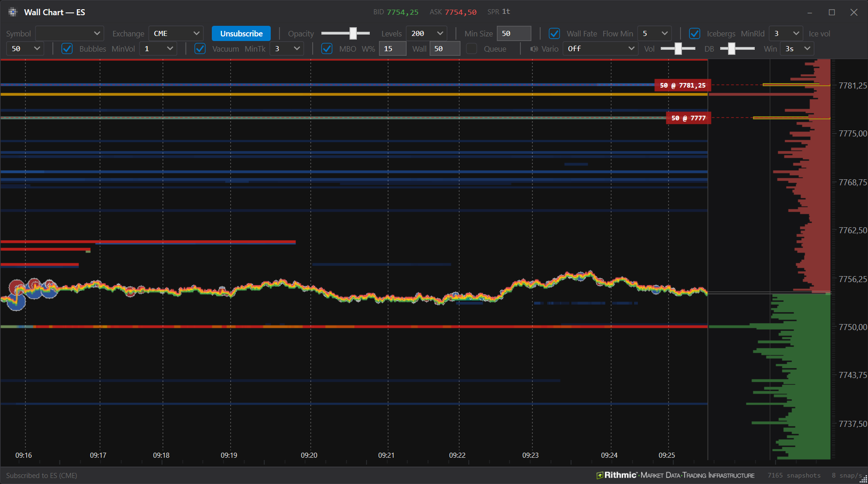868x484 pixels.
Task: Toggle the Wall Fate checkbox
Action: tap(554, 34)
